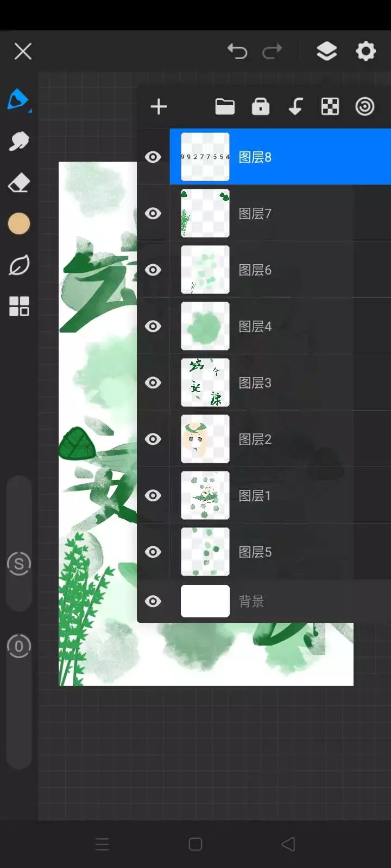The image size is (391, 868).
Task: Hide 图层4 using its eye icon
Action: click(x=153, y=326)
